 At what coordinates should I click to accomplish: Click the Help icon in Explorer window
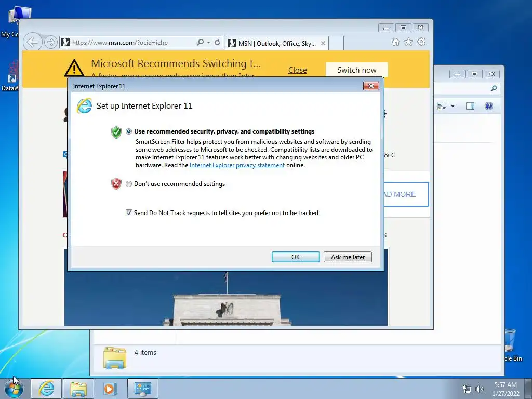[x=488, y=106]
